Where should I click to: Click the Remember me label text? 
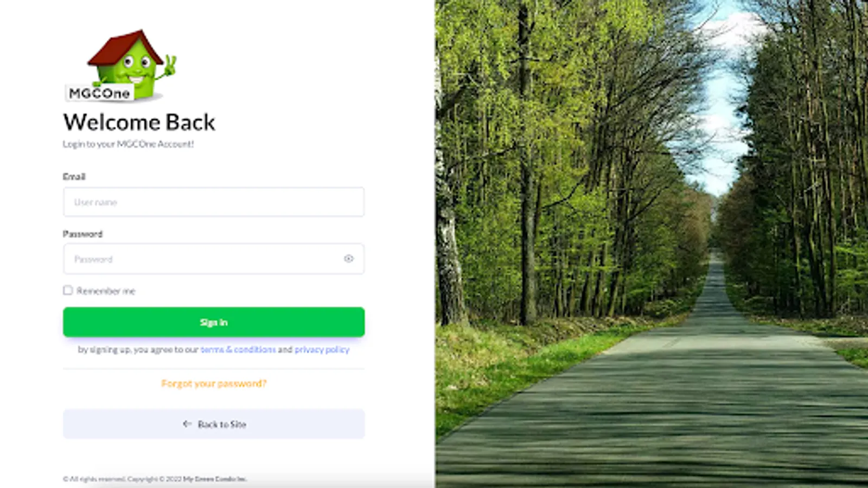pos(106,291)
